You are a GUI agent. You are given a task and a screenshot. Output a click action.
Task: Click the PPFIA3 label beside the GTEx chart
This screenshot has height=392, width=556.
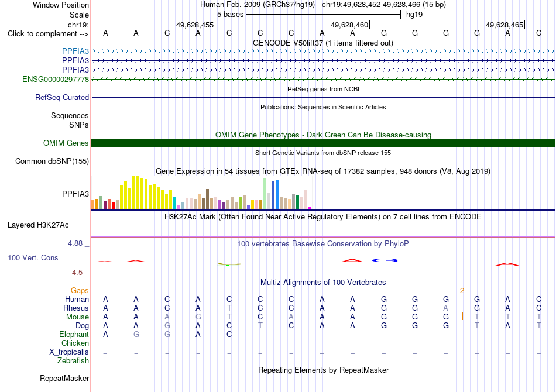(x=75, y=194)
